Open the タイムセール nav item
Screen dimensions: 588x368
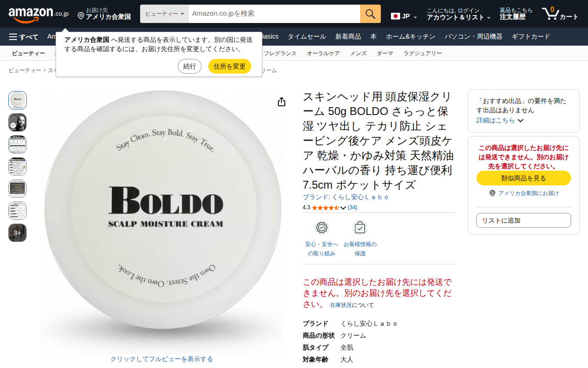[307, 37]
